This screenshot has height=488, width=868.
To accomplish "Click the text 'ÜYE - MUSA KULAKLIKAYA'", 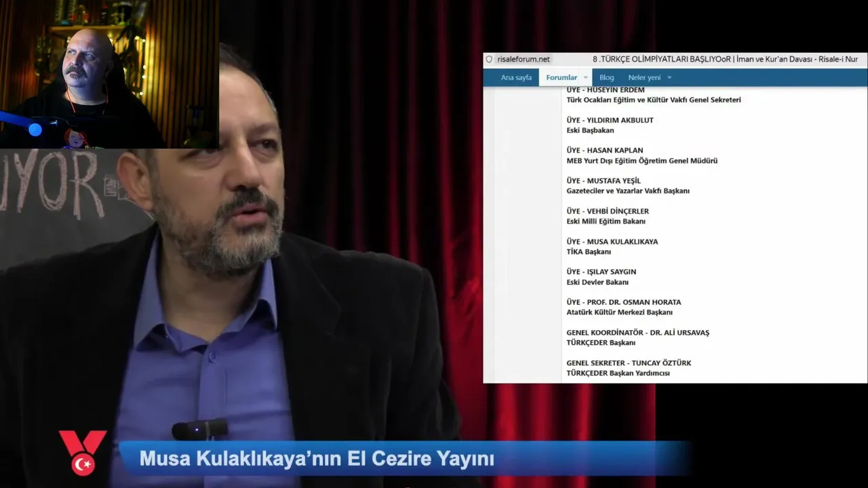I will [612, 241].
